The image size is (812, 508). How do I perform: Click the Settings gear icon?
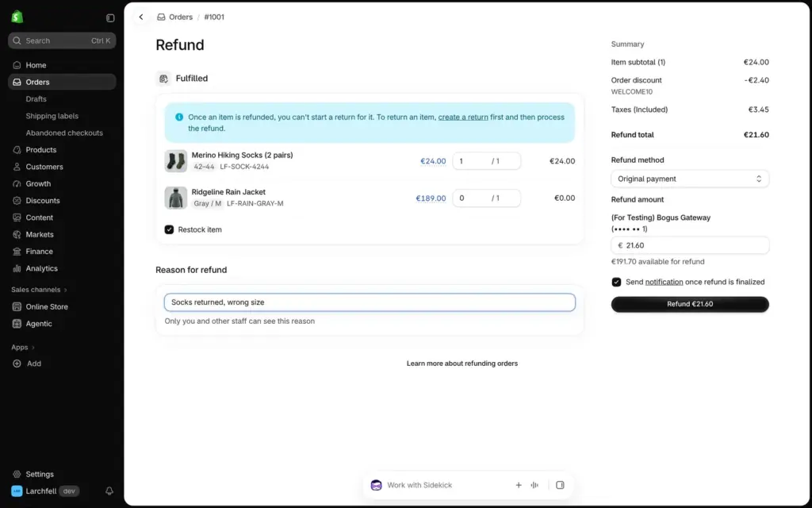17,475
